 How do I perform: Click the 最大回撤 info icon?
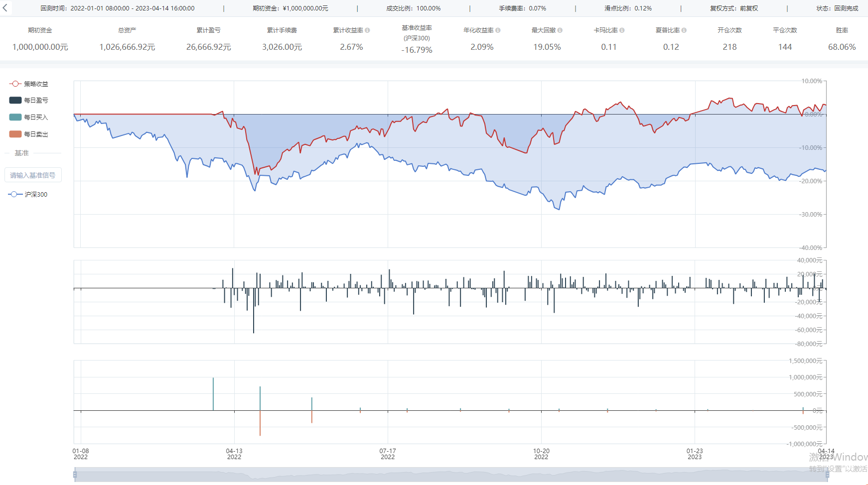coord(560,30)
